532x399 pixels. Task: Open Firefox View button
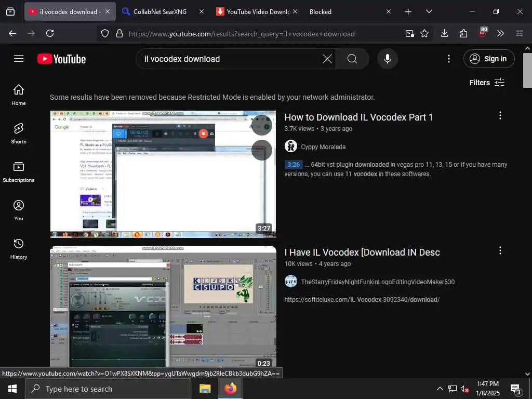click(10, 12)
